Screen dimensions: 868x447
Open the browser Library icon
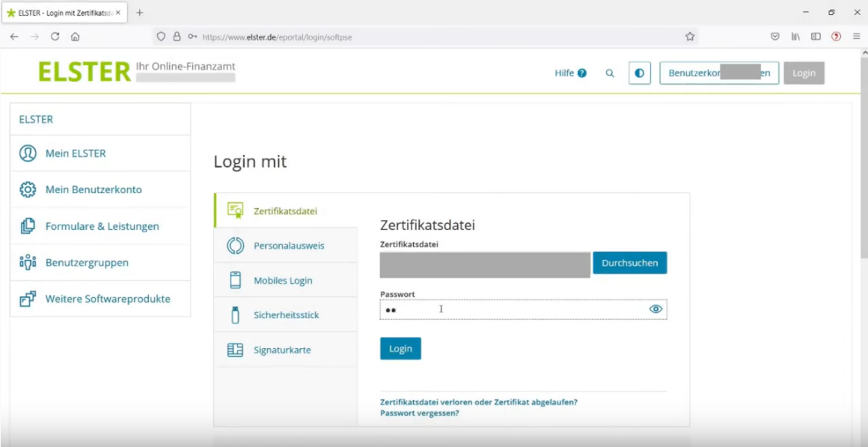[795, 37]
